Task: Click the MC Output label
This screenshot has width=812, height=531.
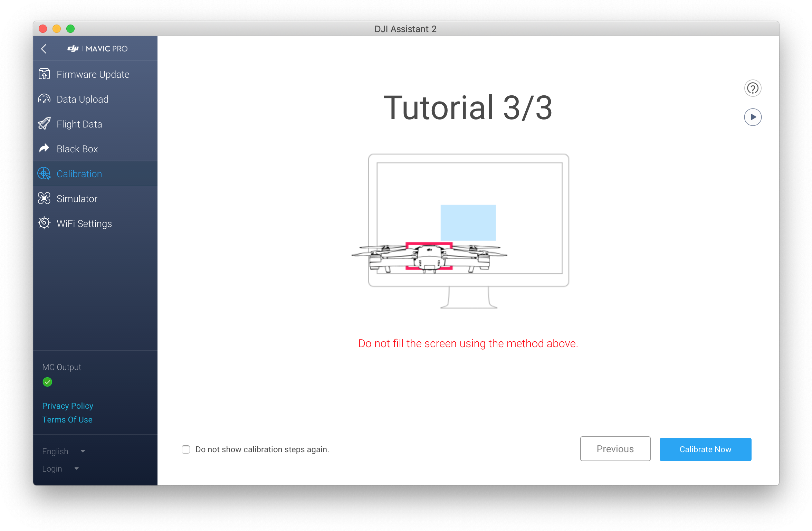Action: [61, 367]
